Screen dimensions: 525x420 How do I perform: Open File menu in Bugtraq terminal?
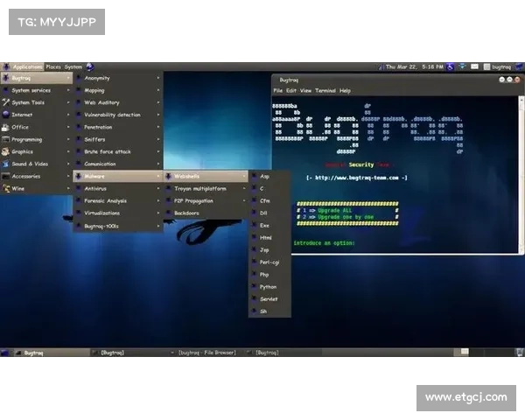tap(278, 90)
